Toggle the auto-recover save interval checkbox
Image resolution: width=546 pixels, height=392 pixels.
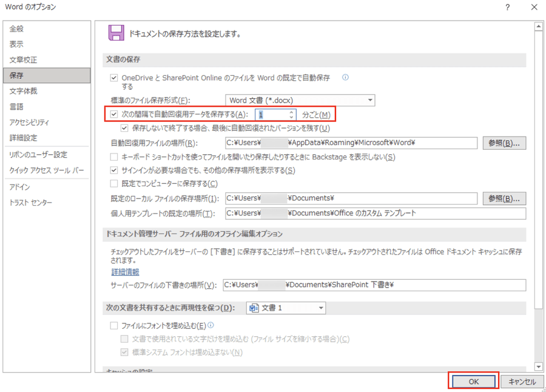(114, 114)
